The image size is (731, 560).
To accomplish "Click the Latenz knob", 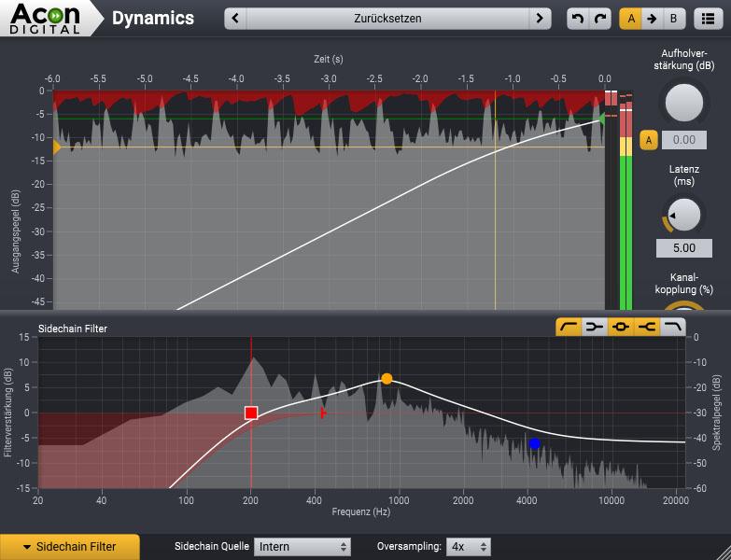I will point(684,216).
